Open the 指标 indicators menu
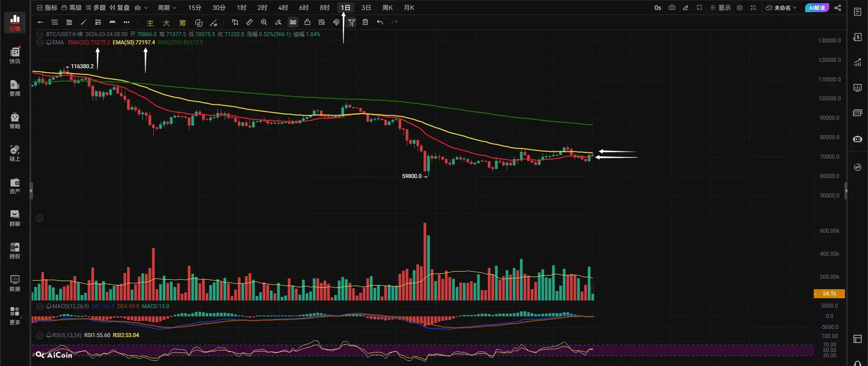This screenshot has height=366, width=868. 47,8
